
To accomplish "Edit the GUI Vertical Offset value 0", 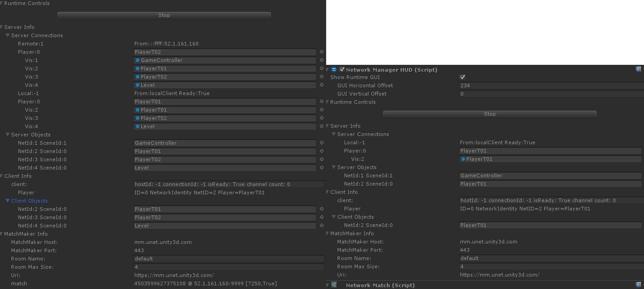I will point(552,94).
